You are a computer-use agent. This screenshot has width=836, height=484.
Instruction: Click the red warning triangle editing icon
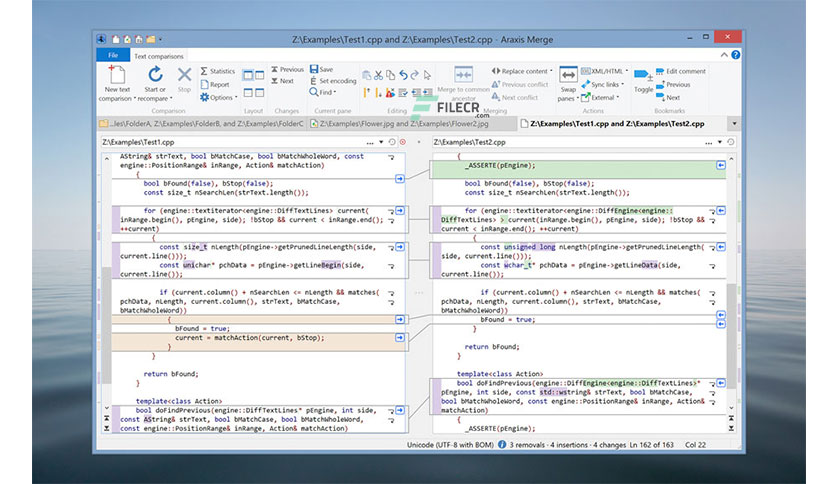click(x=391, y=93)
